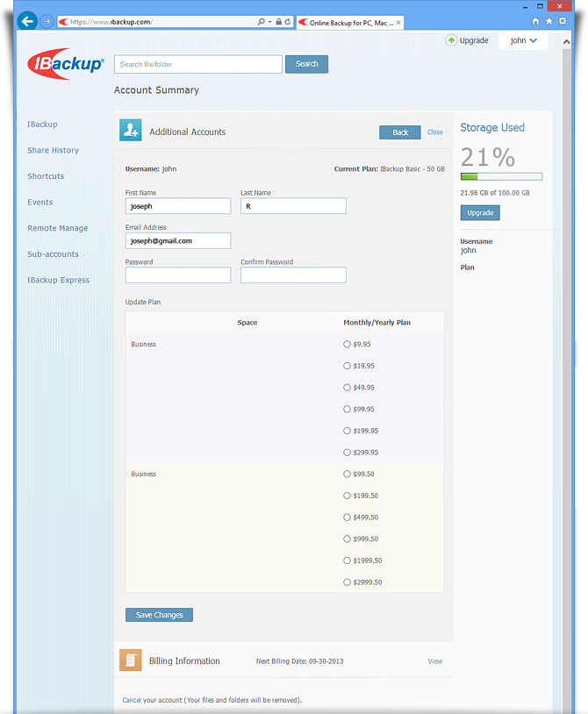Click the Email Address field
Viewport: 588px width, 714px height.
(x=178, y=240)
